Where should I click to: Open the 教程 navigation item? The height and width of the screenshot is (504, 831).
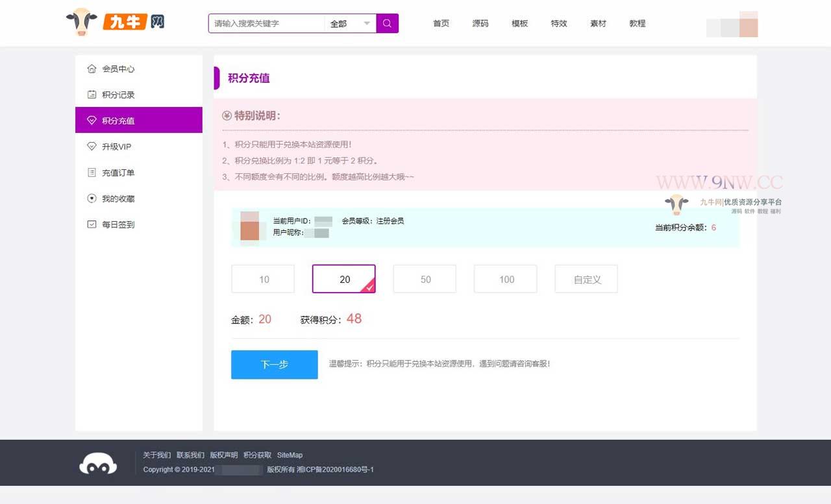click(x=638, y=23)
